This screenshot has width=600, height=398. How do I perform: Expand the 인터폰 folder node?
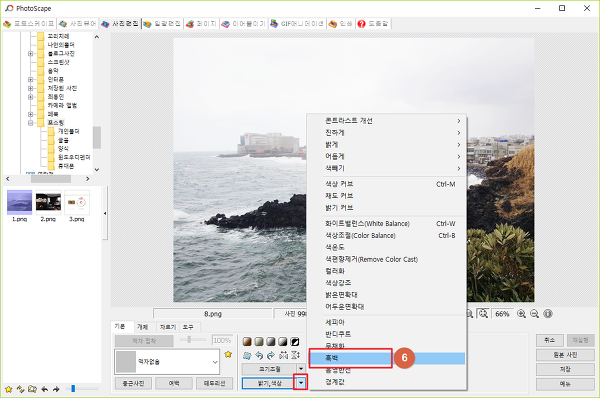pos(30,80)
